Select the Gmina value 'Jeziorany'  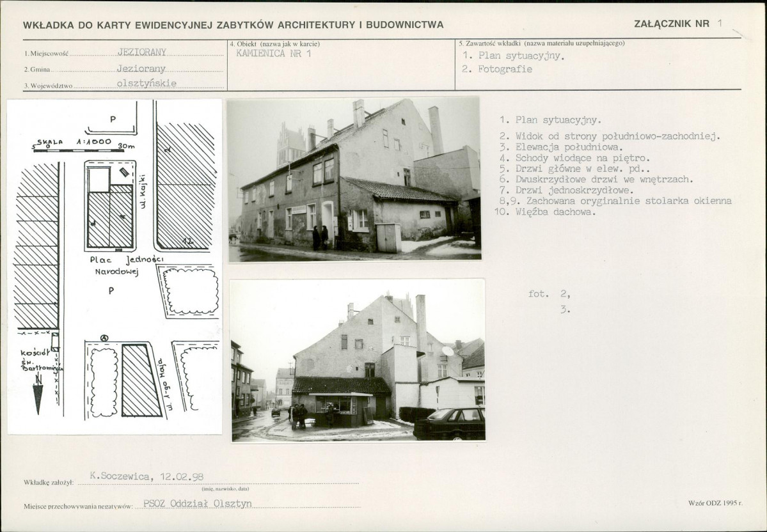click(x=141, y=68)
